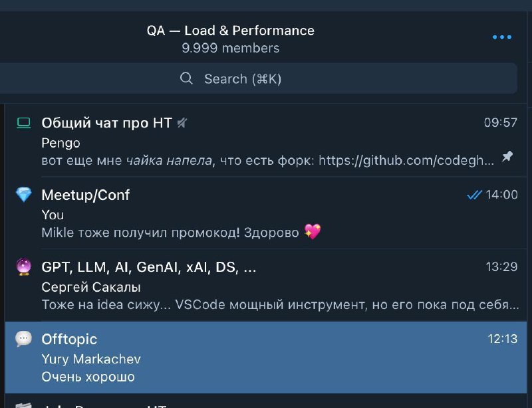Click the Сергей Сакалы sender name
This screenshot has width=532, height=408.
coord(91,287)
